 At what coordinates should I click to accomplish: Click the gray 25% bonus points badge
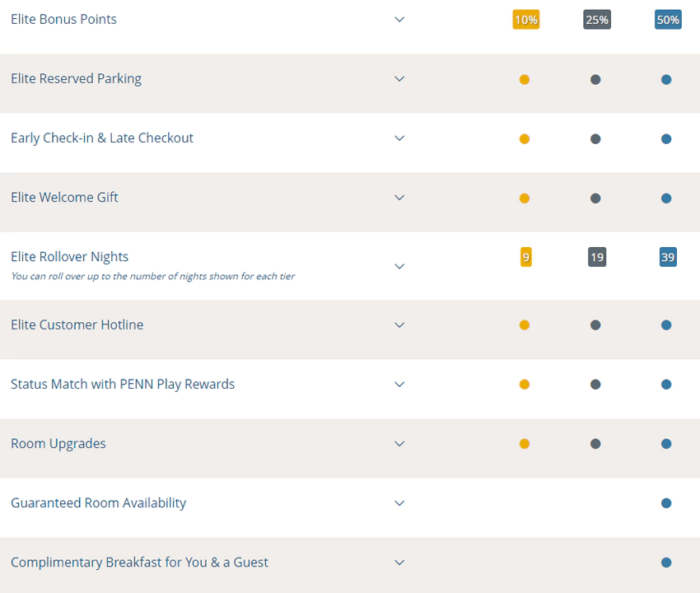point(596,20)
